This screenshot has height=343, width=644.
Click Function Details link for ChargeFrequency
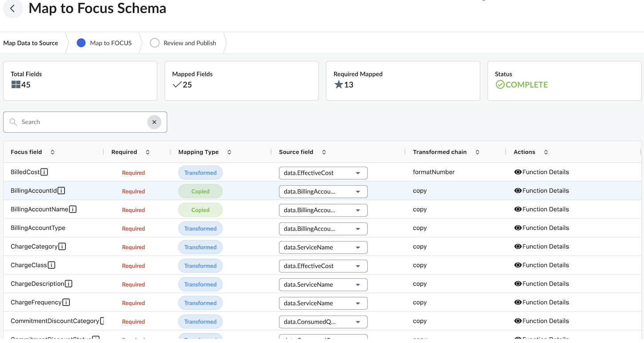coord(541,302)
